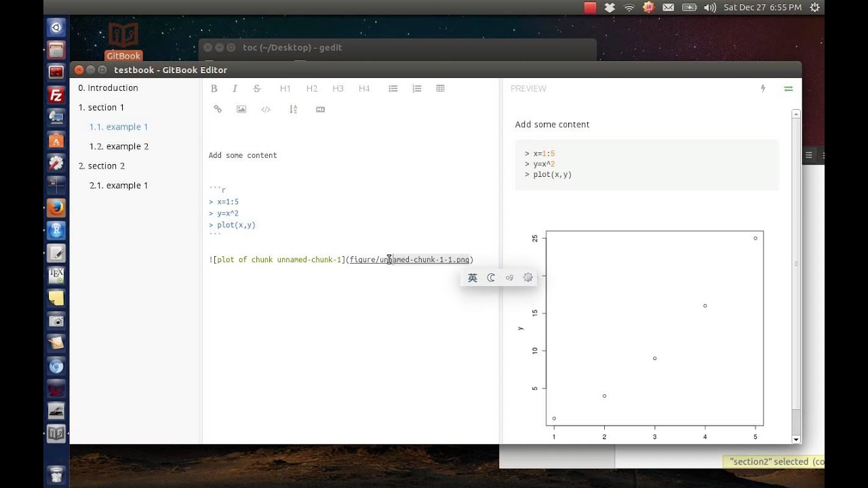
Task: Toggle the green preview sync icon
Action: (788, 89)
